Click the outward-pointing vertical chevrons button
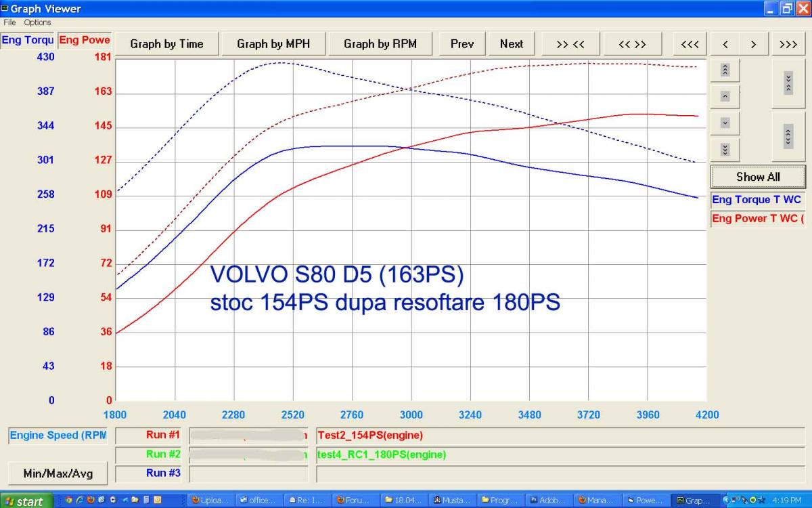This screenshot has height=508, width=812. [788, 136]
